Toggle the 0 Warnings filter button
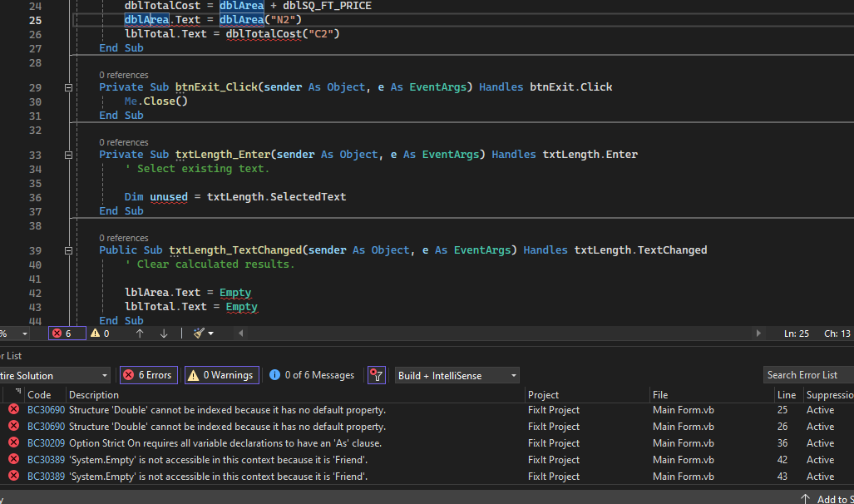This screenshot has height=504, width=854. point(221,375)
